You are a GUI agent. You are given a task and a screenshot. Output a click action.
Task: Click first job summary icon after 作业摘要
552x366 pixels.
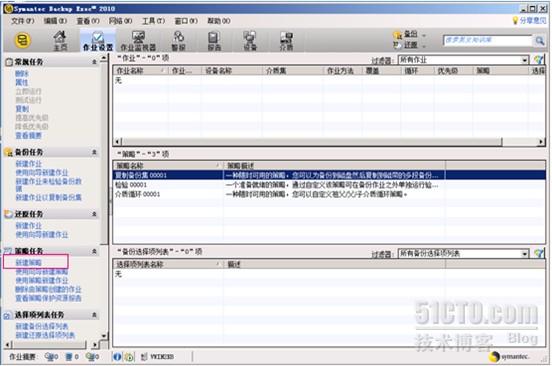tap(49, 357)
